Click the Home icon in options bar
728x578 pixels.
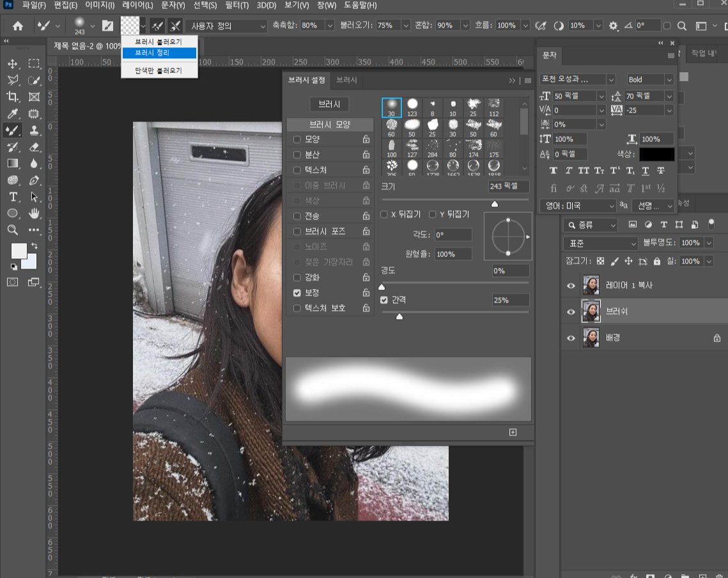18,26
